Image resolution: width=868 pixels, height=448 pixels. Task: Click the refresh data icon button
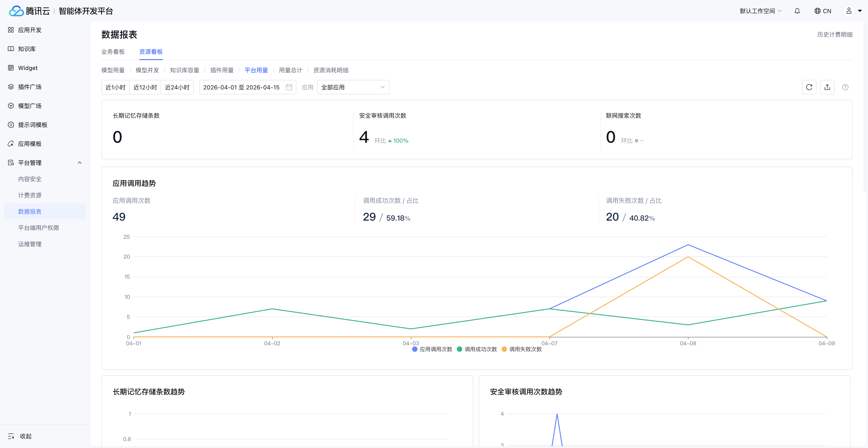809,87
